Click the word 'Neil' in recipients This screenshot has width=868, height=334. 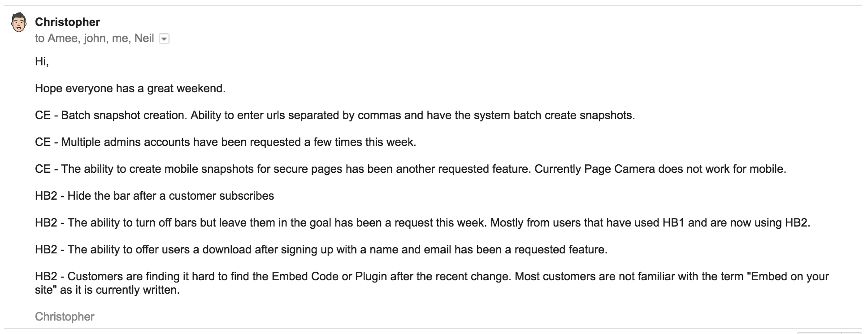tap(144, 39)
